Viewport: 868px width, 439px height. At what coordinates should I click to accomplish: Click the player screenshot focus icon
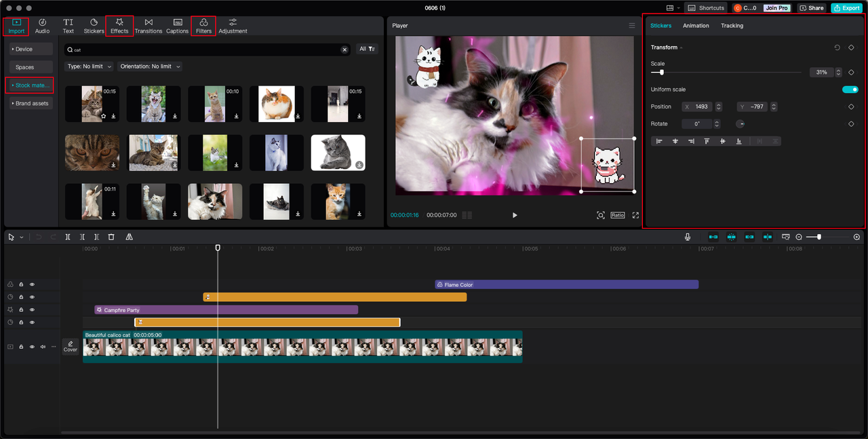[601, 215]
